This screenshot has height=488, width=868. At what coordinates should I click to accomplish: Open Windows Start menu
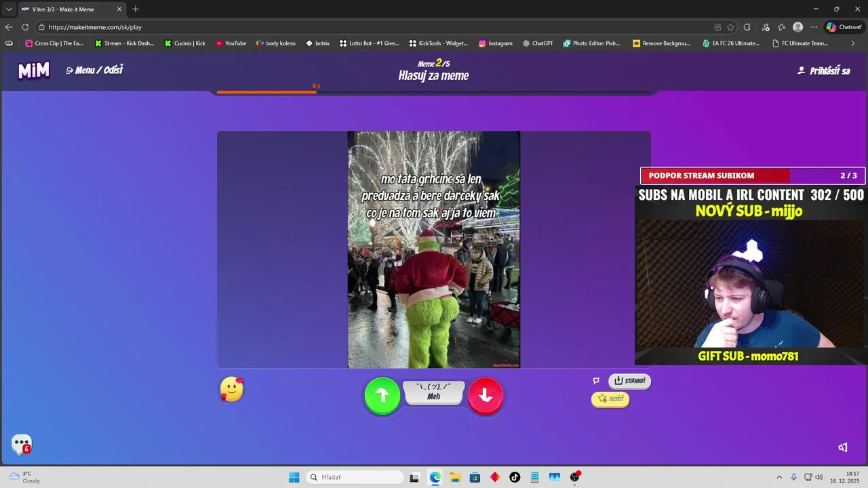(x=294, y=477)
